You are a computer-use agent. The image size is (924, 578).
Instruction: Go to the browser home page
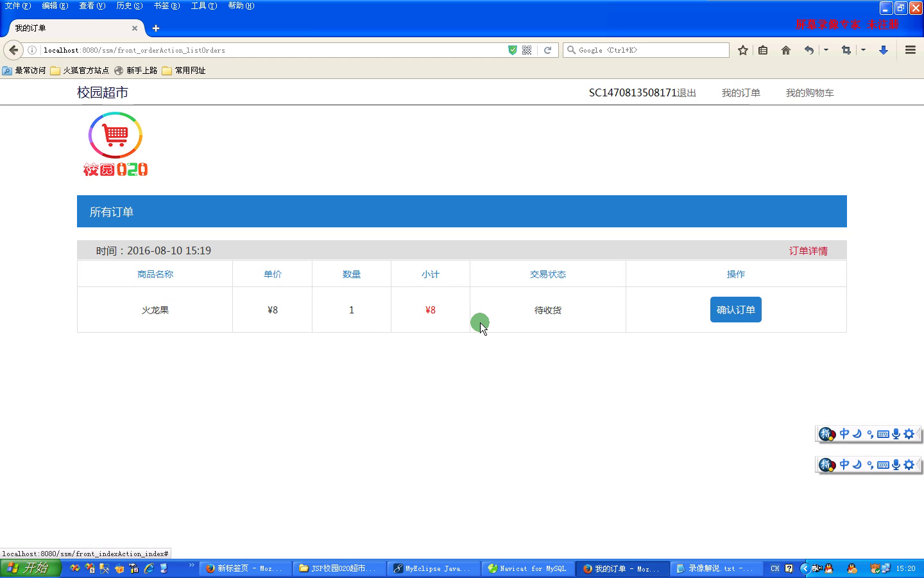tap(785, 50)
